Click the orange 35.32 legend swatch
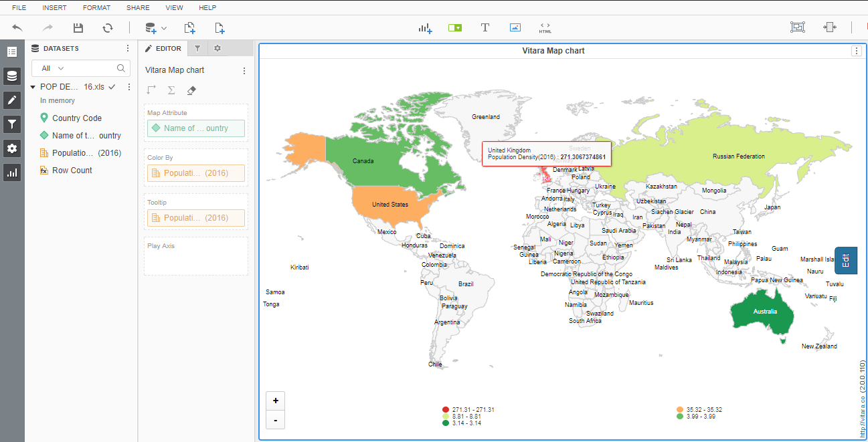 click(x=680, y=410)
